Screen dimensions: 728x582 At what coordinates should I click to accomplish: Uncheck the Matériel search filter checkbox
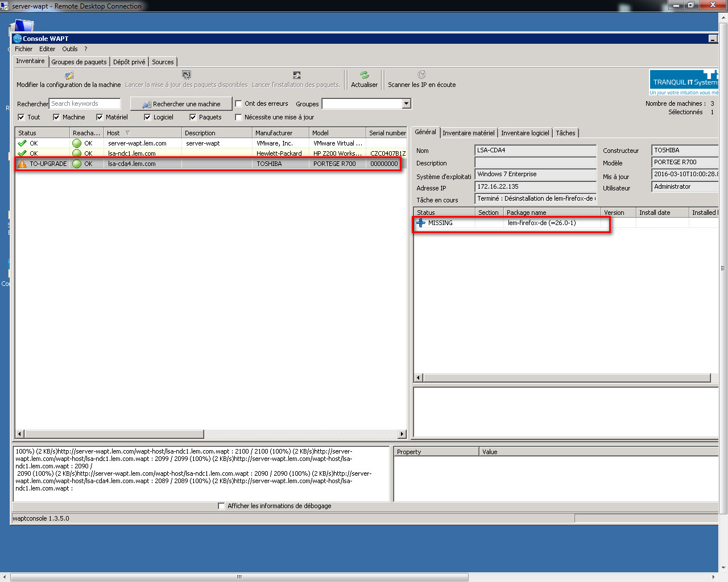100,117
